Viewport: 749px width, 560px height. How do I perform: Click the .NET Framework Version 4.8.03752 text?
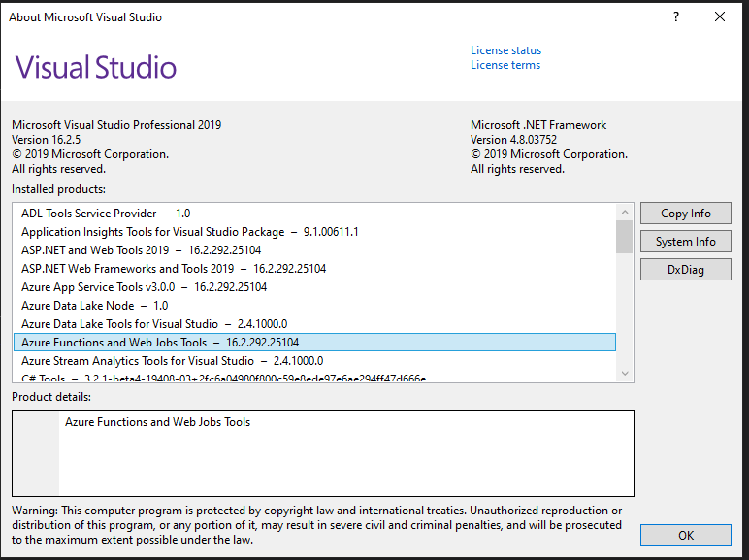(513, 140)
